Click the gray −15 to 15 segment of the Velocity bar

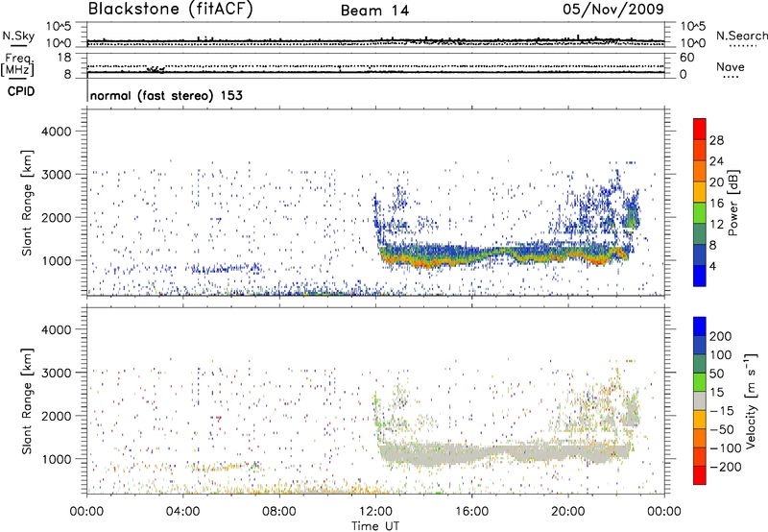(700, 400)
